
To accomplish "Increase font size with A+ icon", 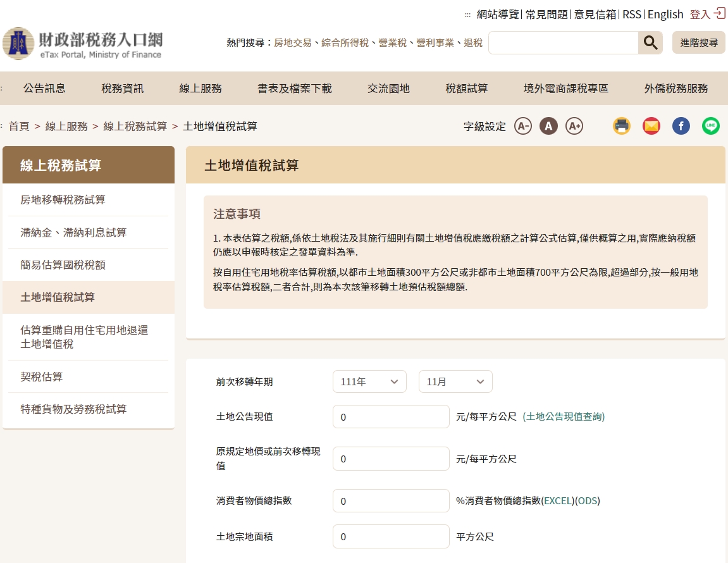I will click(x=574, y=126).
